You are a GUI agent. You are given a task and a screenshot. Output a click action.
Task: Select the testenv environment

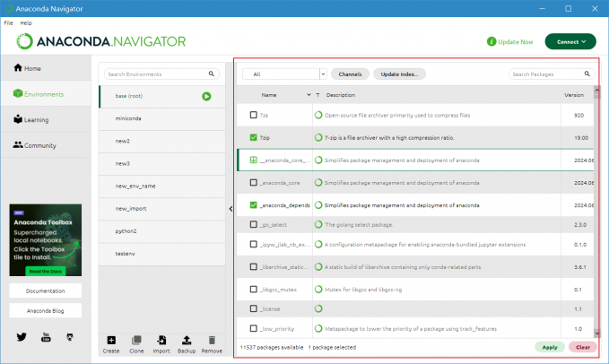point(162,254)
